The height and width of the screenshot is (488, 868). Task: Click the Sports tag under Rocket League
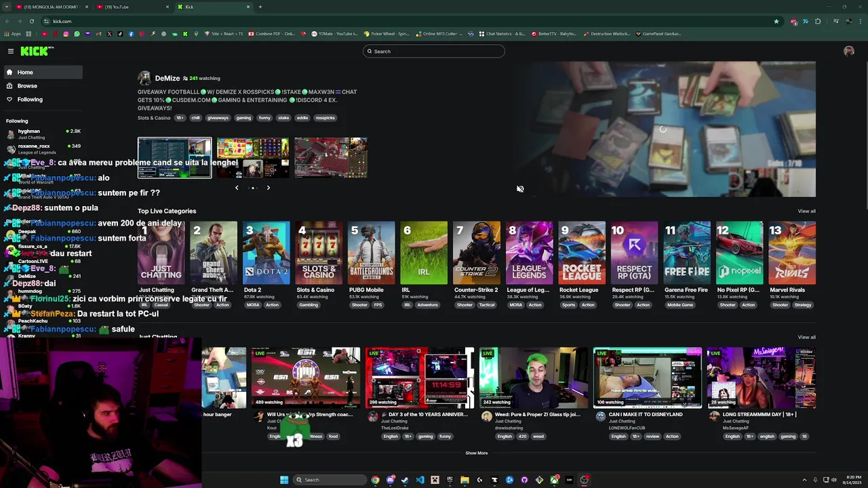568,305
